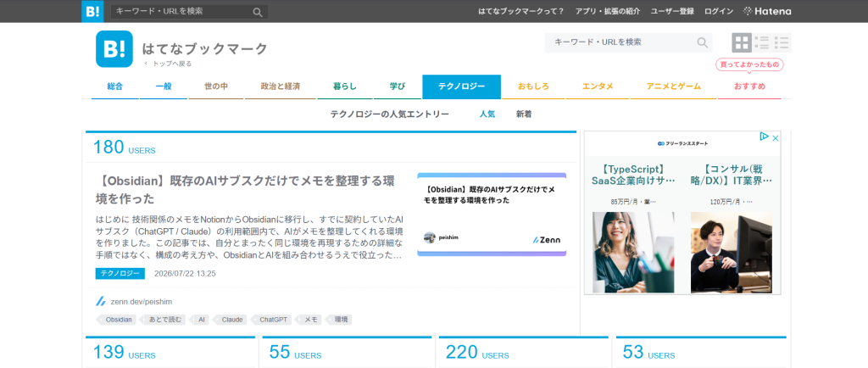Click the smiling woman ad photo
Screen dimensions: 868x368
(x=633, y=253)
